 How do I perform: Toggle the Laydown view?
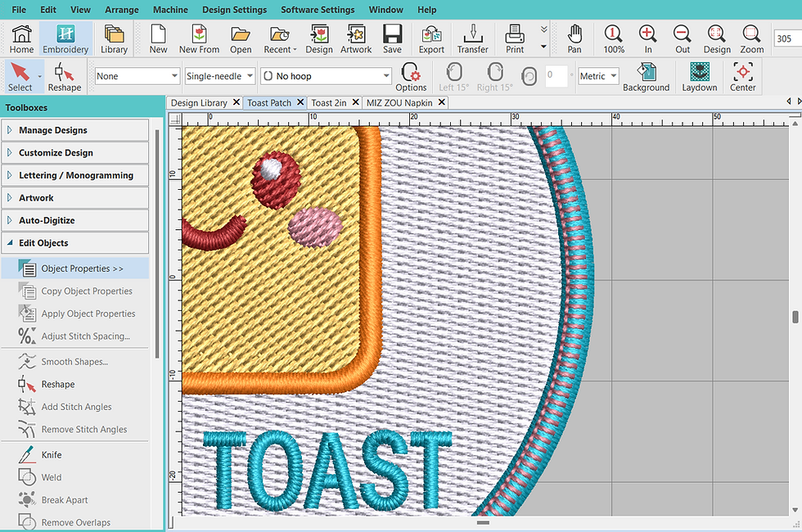click(698, 76)
